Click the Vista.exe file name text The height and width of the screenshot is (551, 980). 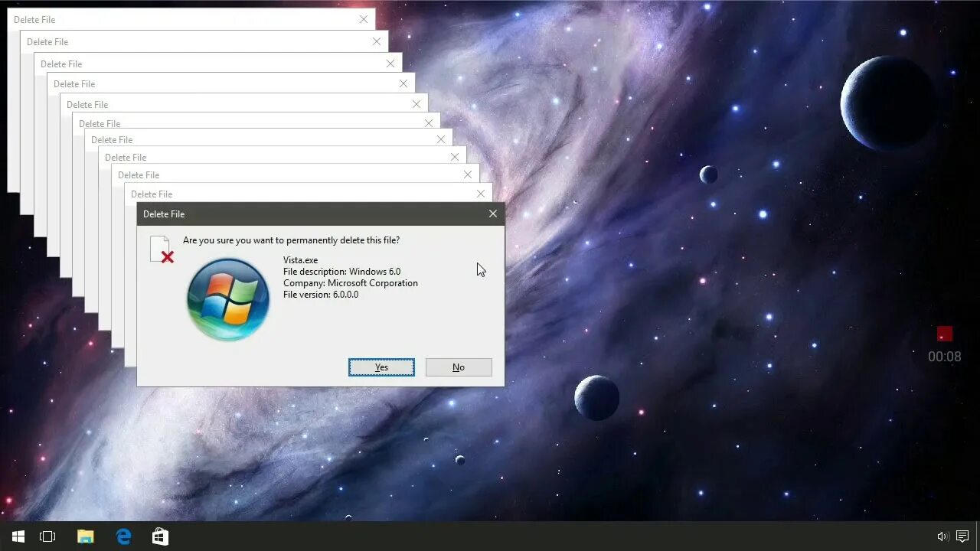coord(300,260)
